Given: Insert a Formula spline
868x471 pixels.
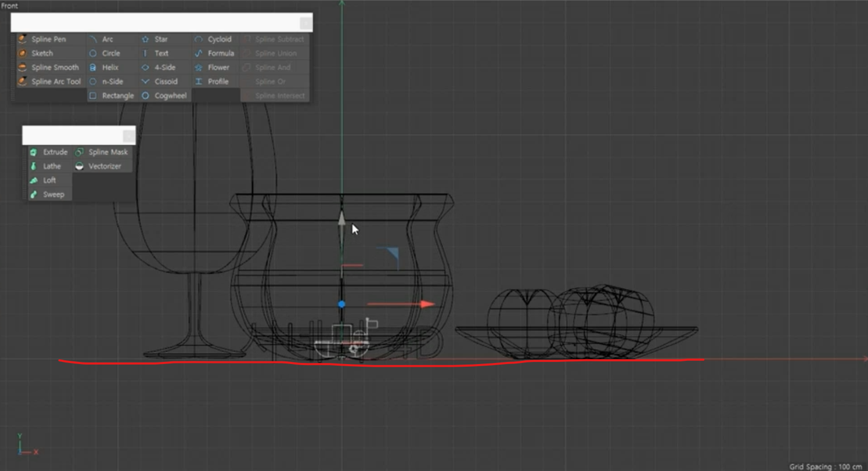Looking at the screenshot, I should [x=215, y=53].
